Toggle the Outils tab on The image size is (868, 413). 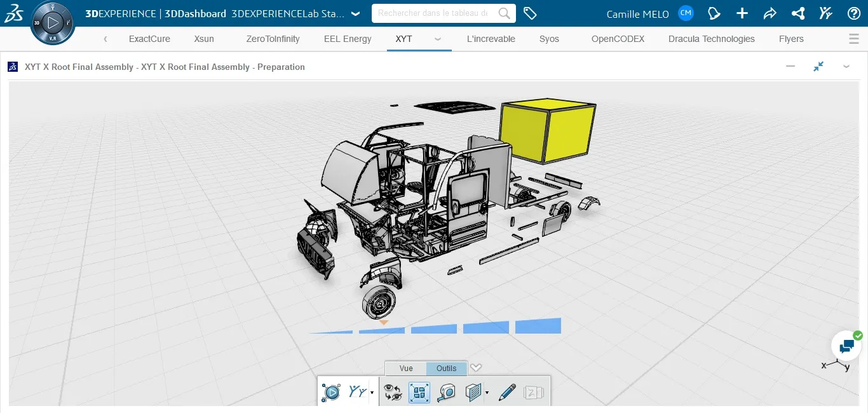[446, 368]
